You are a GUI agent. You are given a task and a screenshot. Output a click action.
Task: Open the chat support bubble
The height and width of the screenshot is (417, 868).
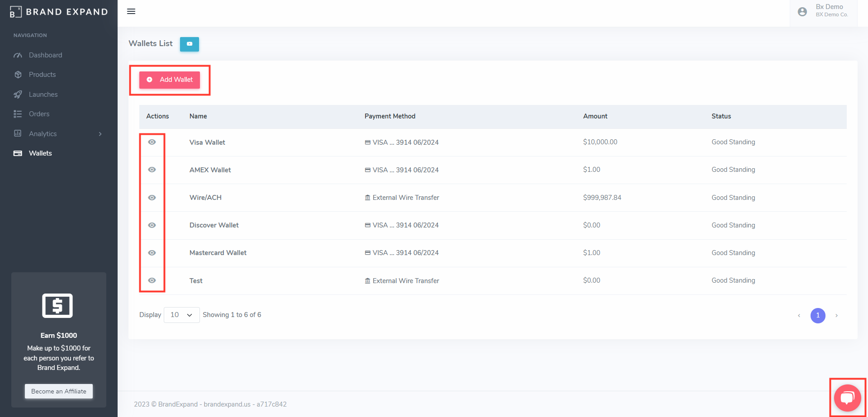[847, 398]
